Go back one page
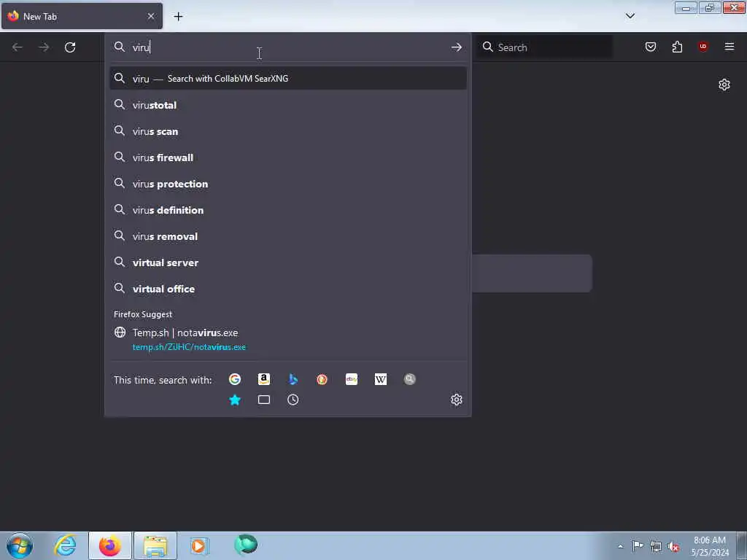Image resolution: width=747 pixels, height=560 pixels. [x=18, y=47]
